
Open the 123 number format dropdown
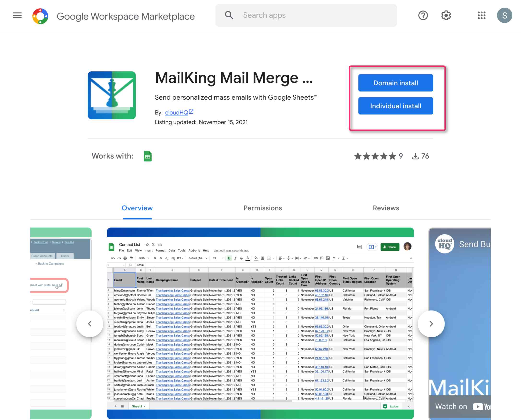click(180, 258)
